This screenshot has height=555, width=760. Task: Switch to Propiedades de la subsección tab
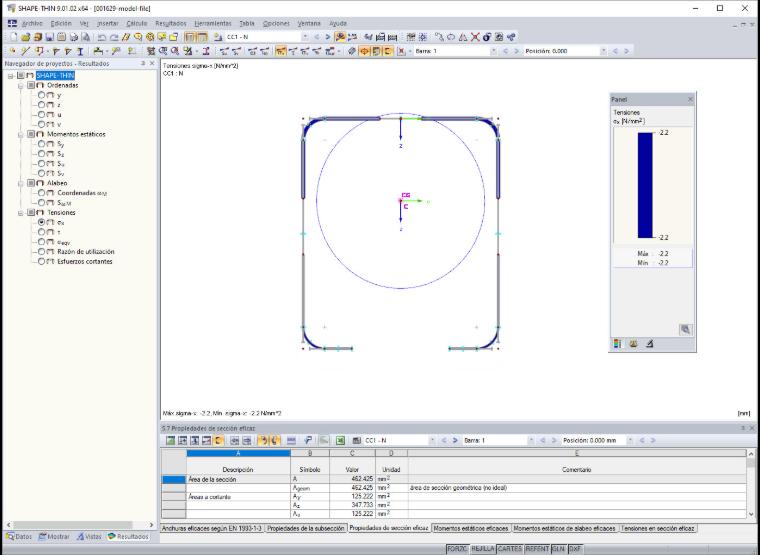click(x=306, y=528)
